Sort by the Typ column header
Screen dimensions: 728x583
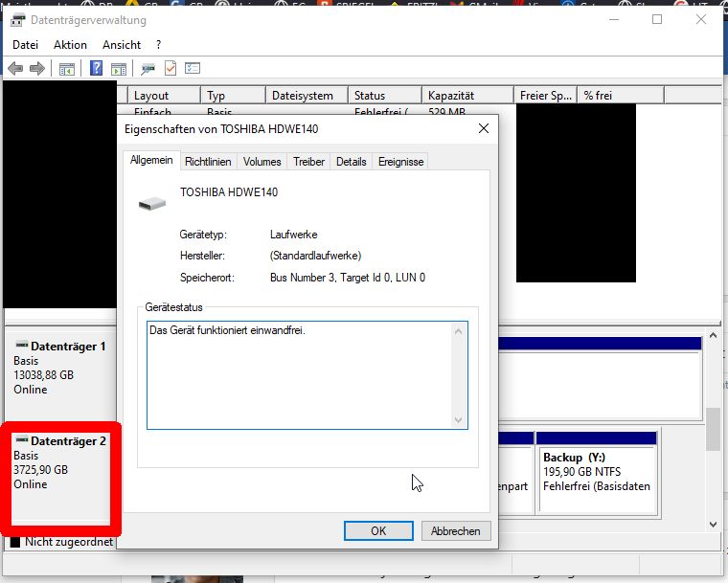(x=233, y=96)
